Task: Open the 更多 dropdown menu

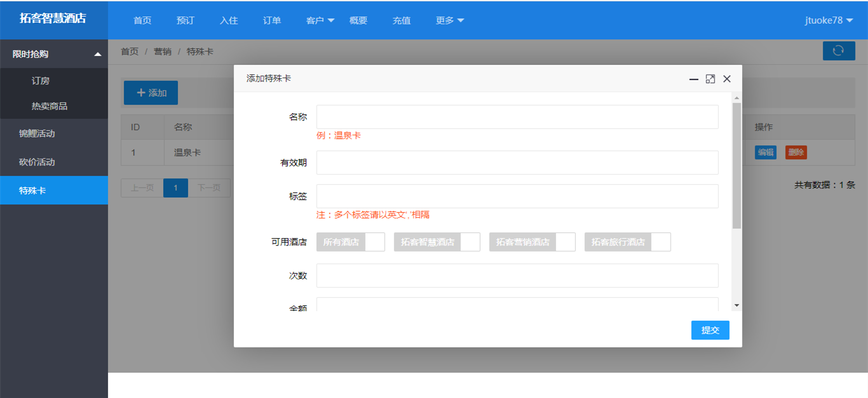Action: 450,20
